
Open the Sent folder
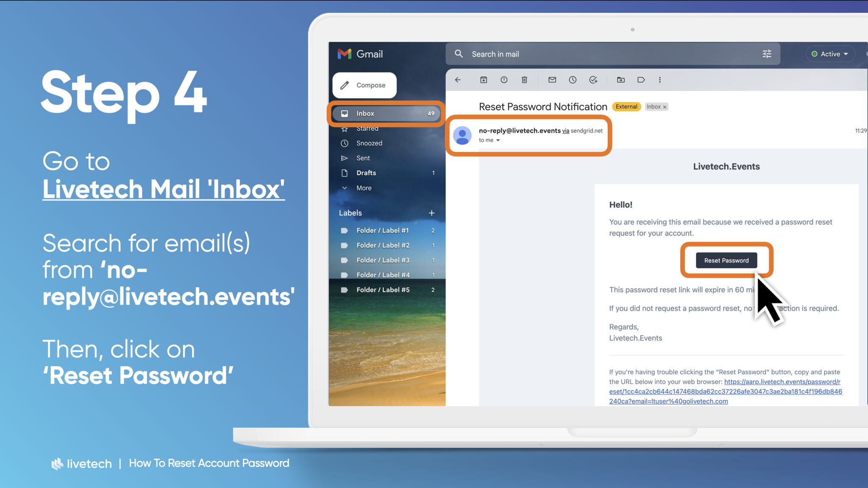(x=363, y=158)
